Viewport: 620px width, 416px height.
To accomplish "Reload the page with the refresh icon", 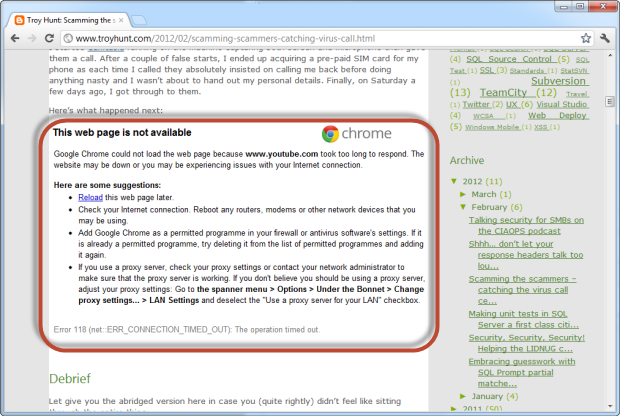I will coord(49,38).
